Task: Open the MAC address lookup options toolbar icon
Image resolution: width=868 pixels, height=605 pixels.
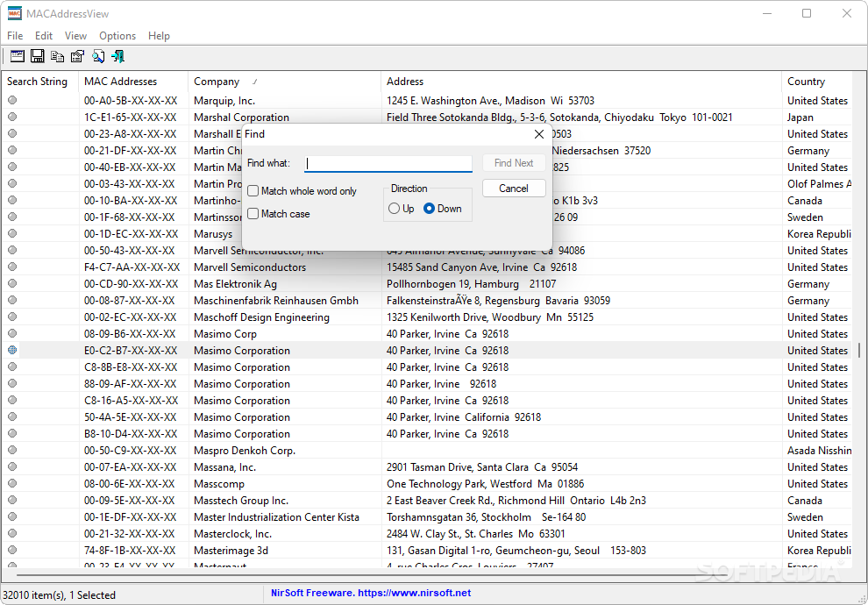Action: (18, 56)
